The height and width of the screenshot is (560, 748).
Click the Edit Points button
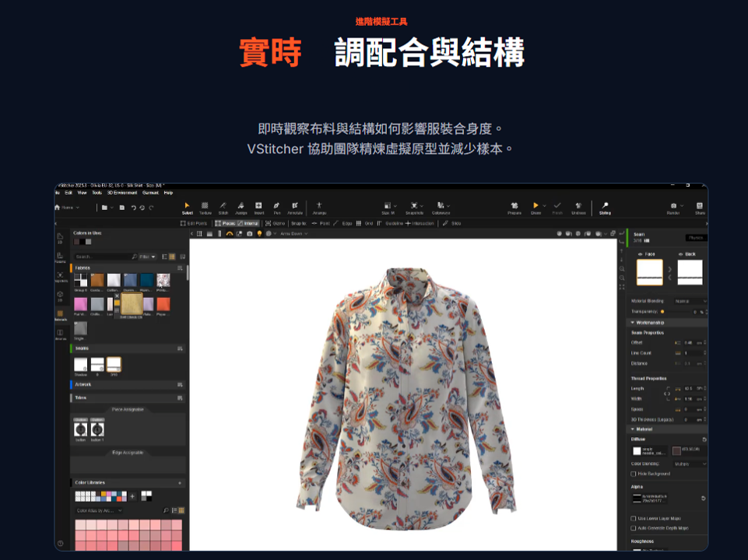[x=194, y=223]
